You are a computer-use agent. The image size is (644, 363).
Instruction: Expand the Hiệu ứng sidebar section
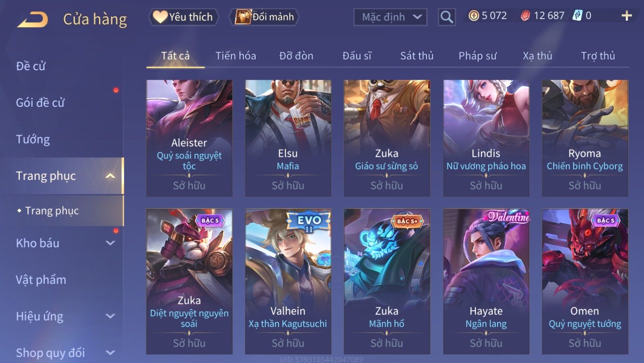(x=110, y=316)
